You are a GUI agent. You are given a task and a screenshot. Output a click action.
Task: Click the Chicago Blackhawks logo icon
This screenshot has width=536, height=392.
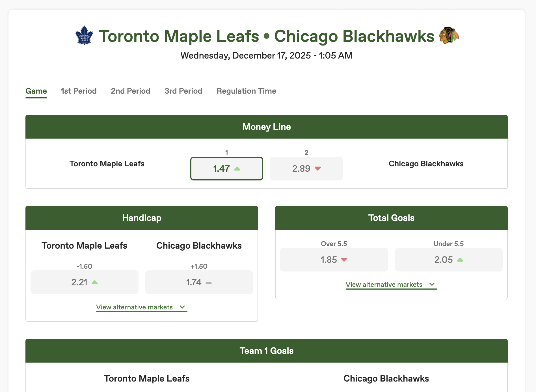coord(449,35)
